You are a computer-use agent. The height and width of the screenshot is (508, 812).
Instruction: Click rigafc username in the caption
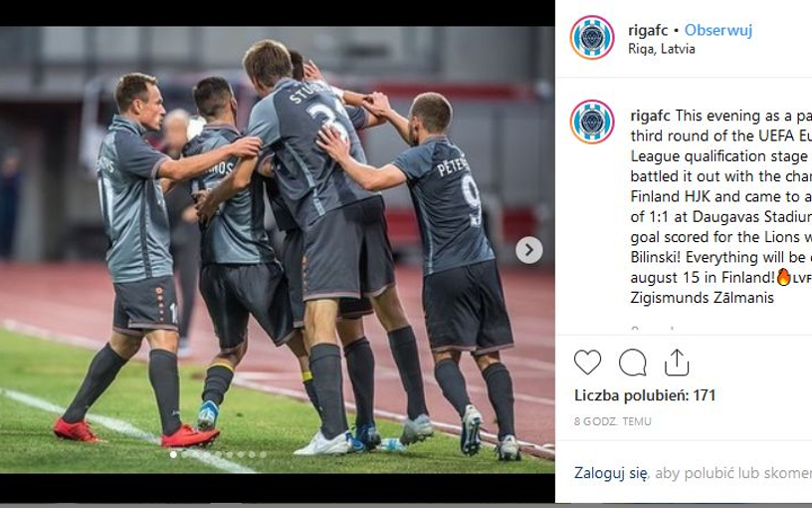(x=650, y=116)
